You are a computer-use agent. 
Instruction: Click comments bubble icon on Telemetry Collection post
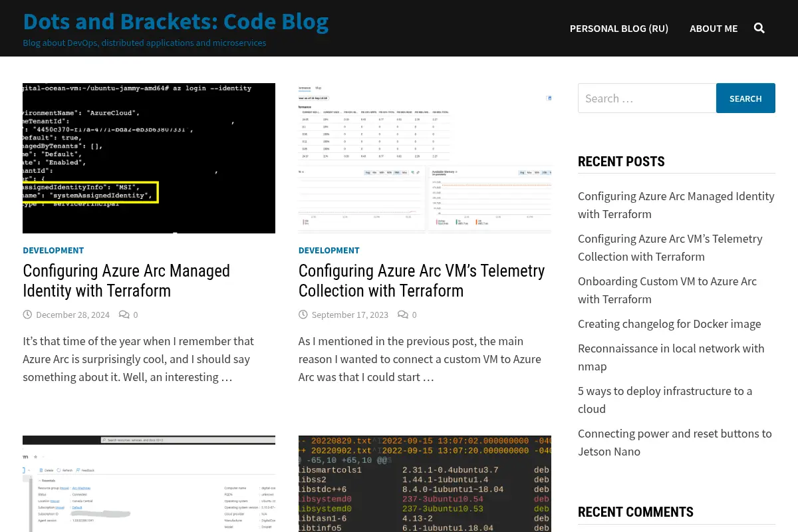pyautogui.click(x=403, y=314)
